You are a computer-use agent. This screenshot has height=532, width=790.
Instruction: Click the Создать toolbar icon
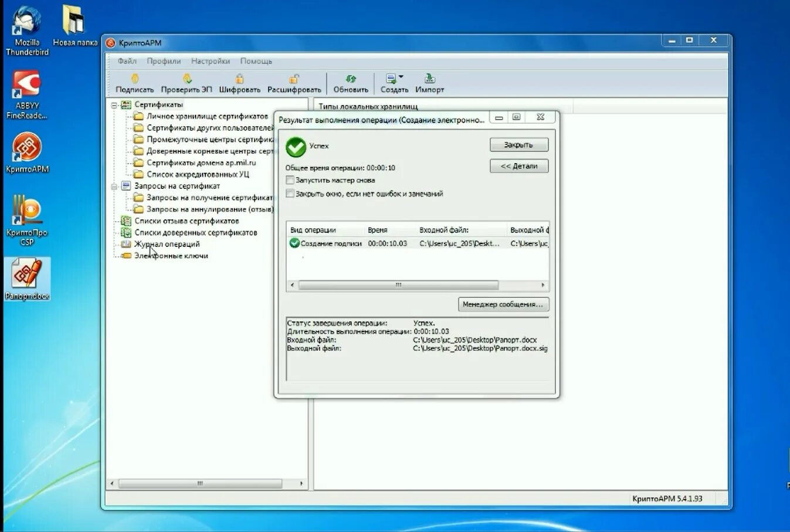tap(391, 79)
